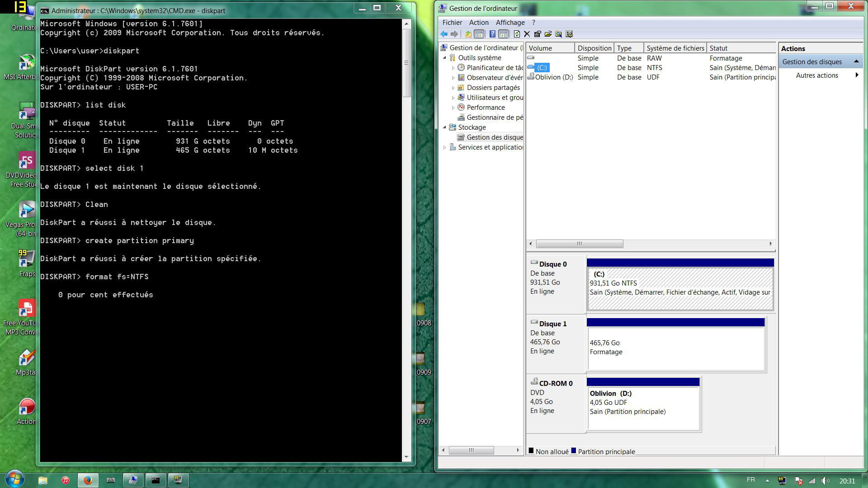The width and height of the screenshot is (868, 488).
Task: Expand the Dossiers partagés node
Action: (x=453, y=88)
